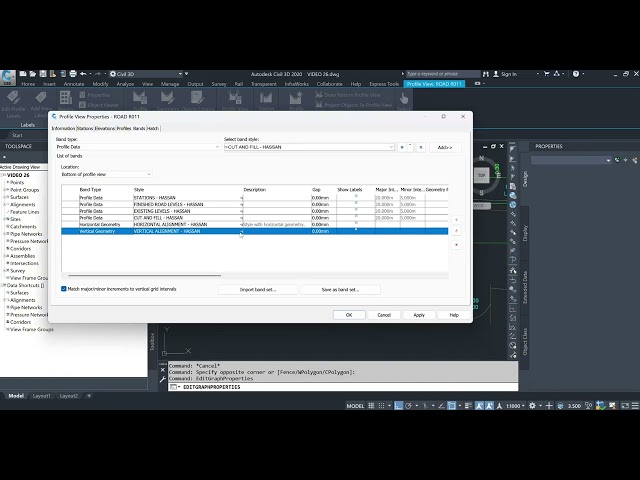Click the OK button in the dialog
Screen dimensions: 640x480
point(349,315)
